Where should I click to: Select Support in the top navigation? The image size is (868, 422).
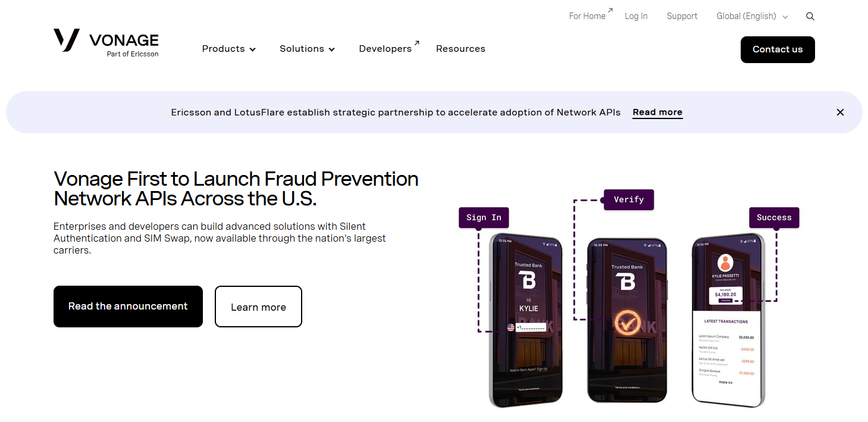click(x=682, y=16)
